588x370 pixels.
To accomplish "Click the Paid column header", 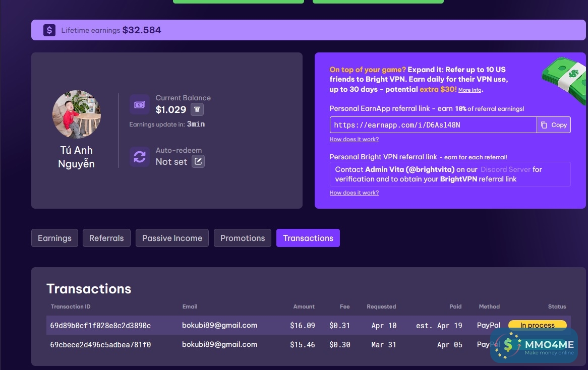I will [x=456, y=306].
